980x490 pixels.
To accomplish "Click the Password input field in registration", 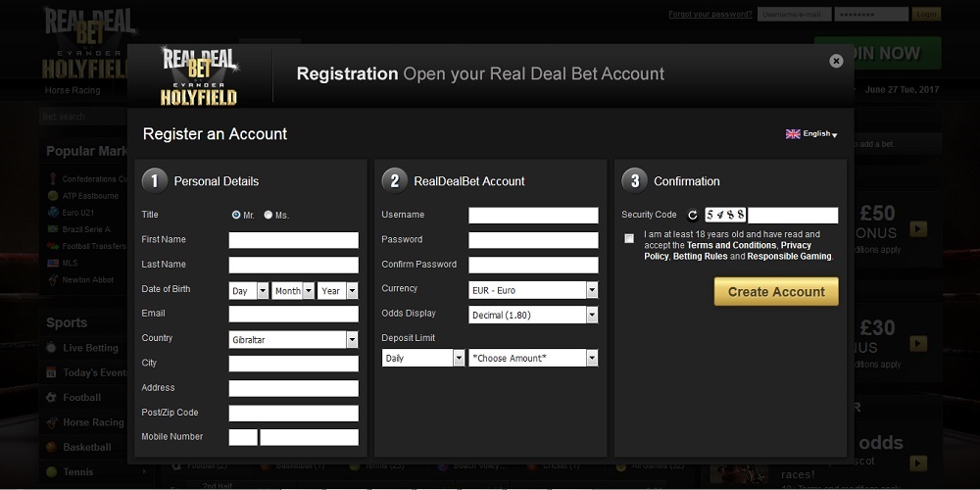I will pyautogui.click(x=533, y=240).
